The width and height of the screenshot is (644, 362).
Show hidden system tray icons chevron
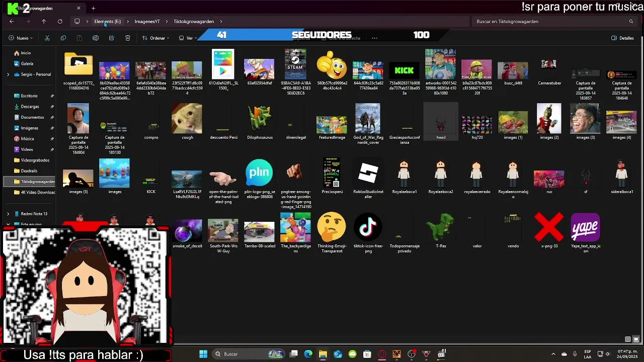pyautogui.click(x=553, y=354)
